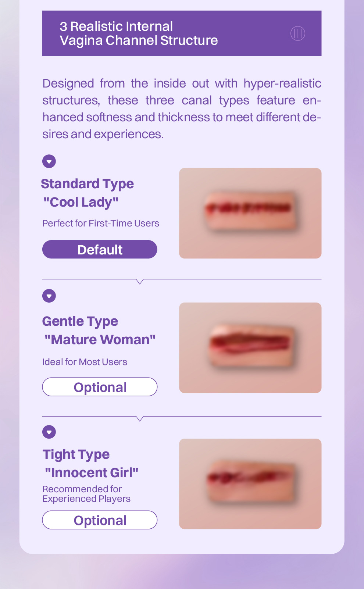364x589 pixels.
Task: Open the Tight Type product thumbnail
Action: point(250,484)
